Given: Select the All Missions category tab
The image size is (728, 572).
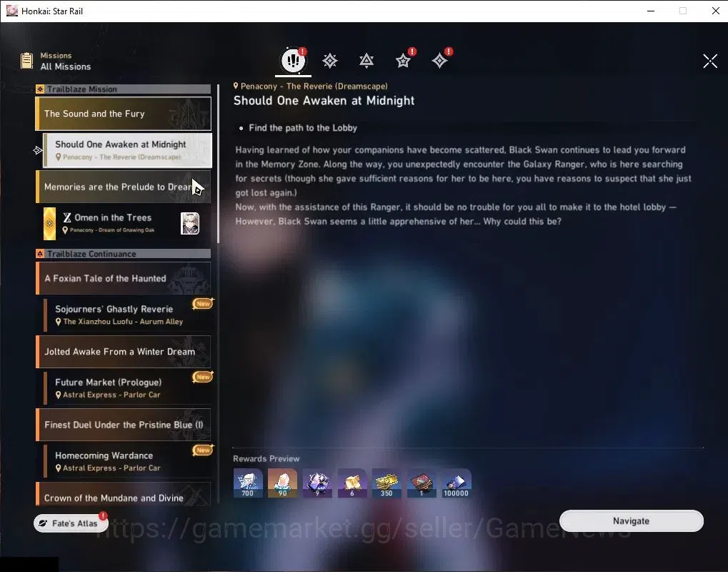Looking at the screenshot, I should pos(293,60).
